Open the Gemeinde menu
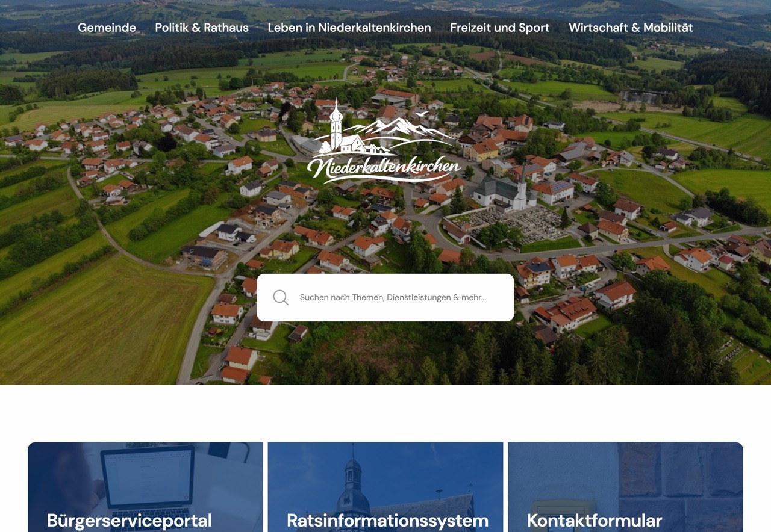 click(x=107, y=28)
